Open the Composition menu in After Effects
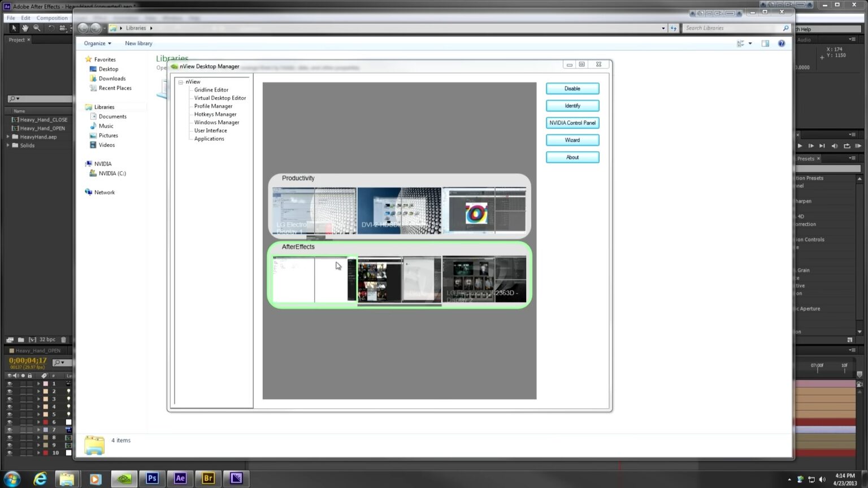 (x=52, y=18)
